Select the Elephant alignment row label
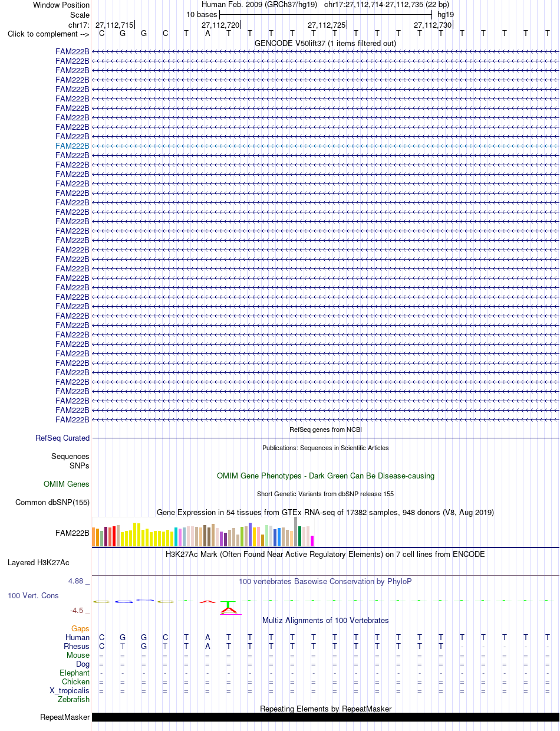 [x=75, y=673]
